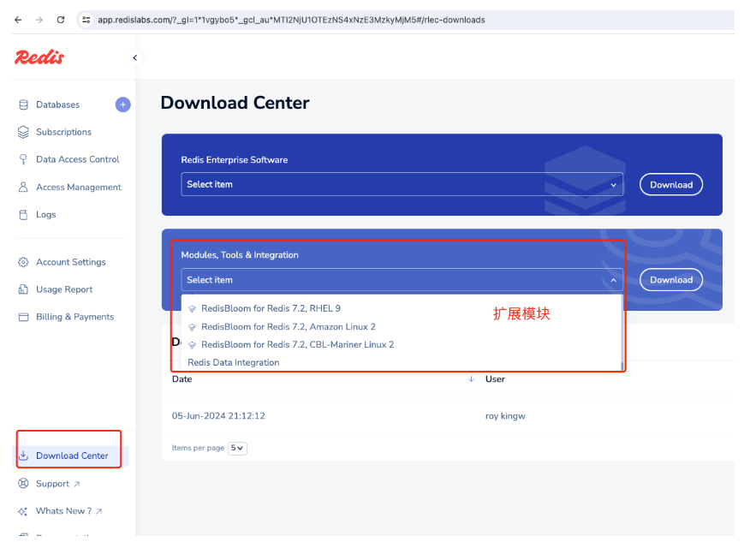Open Databases in the sidebar
This screenshot has height=542, width=756.
point(58,104)
